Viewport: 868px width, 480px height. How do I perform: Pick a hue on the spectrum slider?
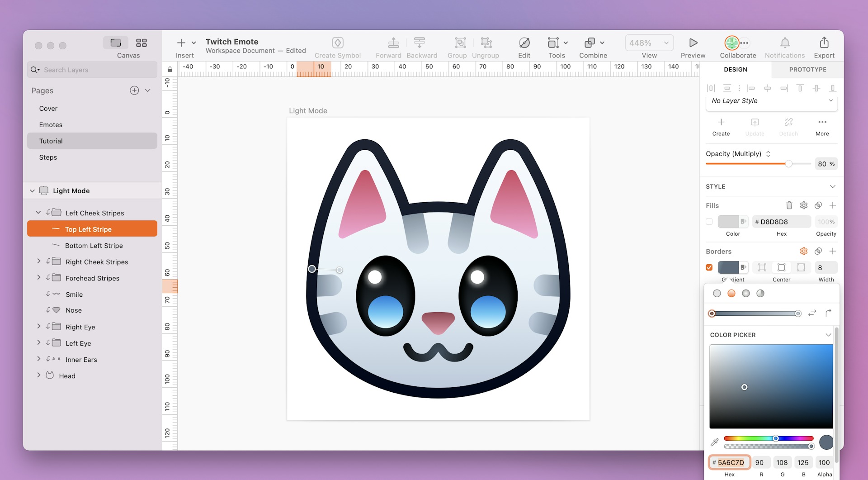pyautogui.click(x=769, y=438)
